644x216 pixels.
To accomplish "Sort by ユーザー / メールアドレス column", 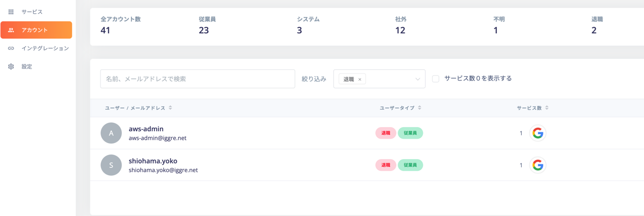I will click(170, 108).
